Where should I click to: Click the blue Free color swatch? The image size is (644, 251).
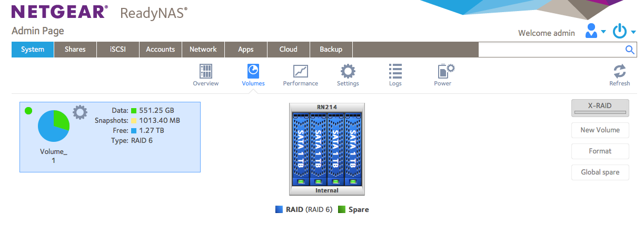134,131
